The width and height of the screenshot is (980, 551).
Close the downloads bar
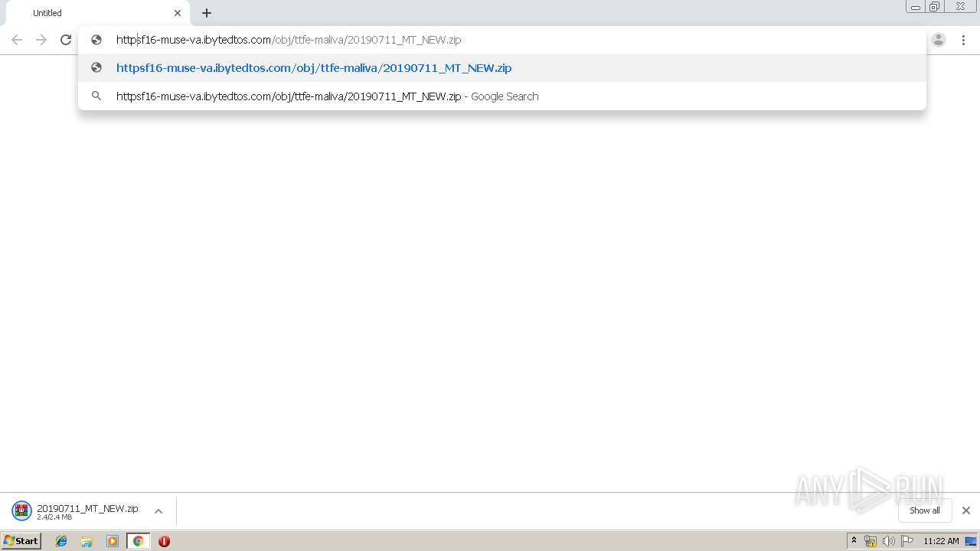tap(966, 510)
